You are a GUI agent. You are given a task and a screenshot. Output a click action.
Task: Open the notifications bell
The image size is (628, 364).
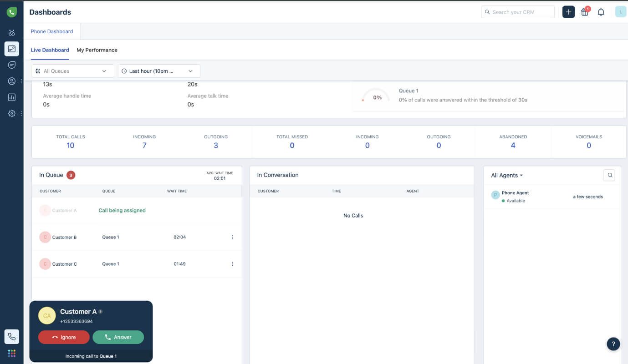tap(601, 12)
